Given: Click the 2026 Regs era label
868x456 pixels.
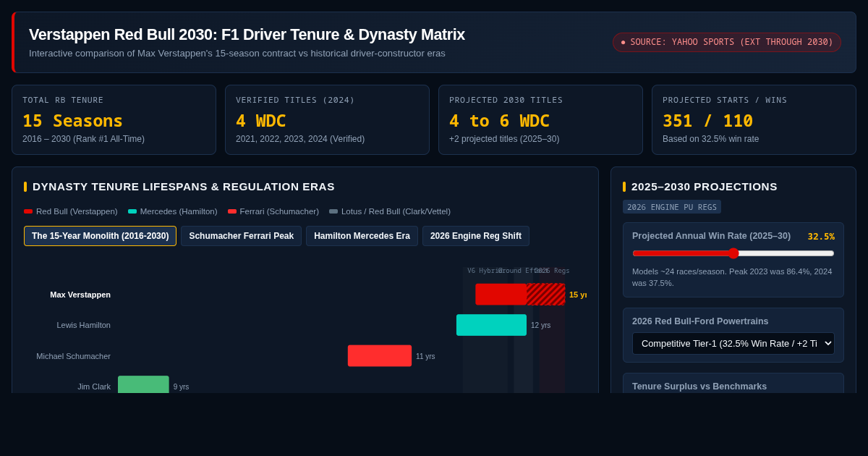Looking at the screenshot, I should [x=552, y=271].
